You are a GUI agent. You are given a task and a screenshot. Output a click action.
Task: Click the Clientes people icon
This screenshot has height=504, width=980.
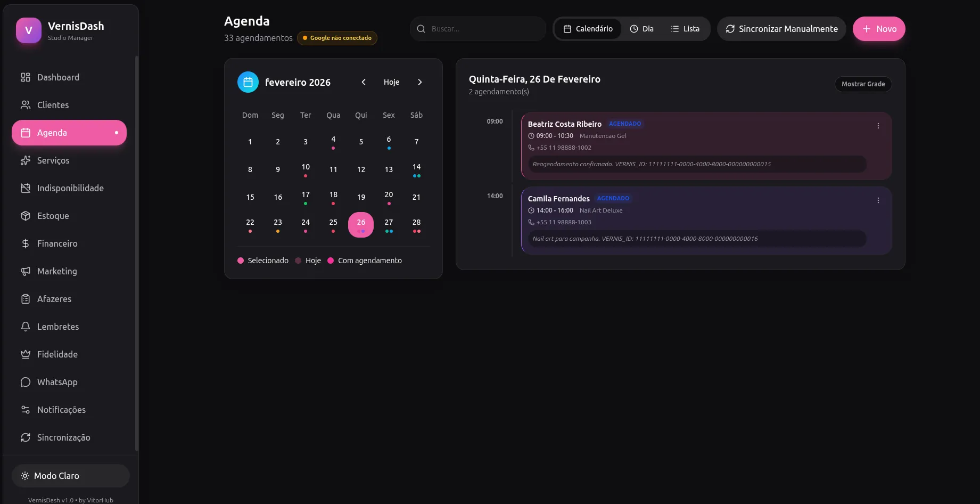click(26, 105)
